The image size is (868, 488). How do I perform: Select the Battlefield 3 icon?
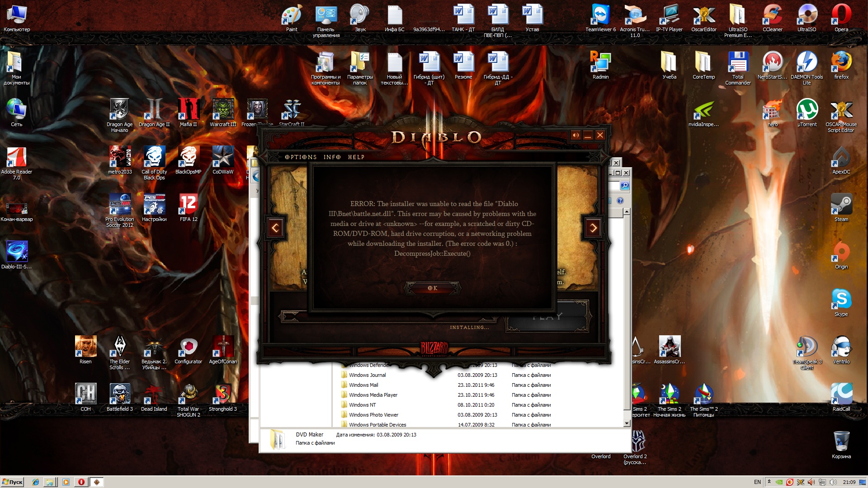pyautogui.click(x=120, y=398)
